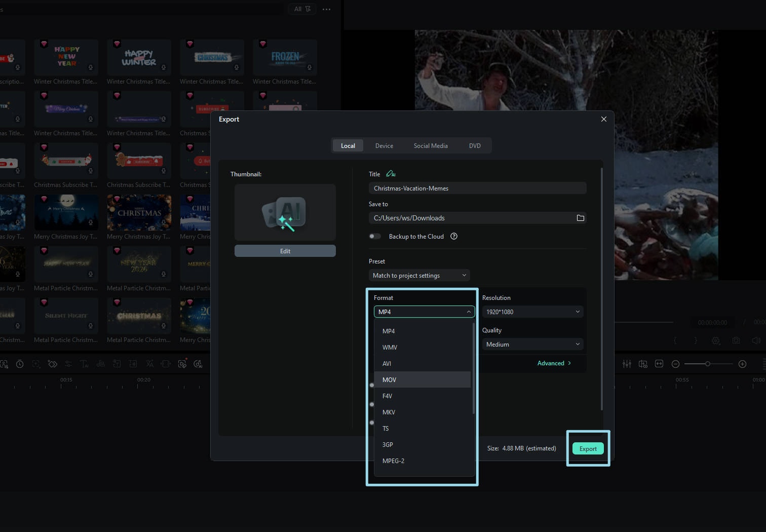Select the NEW YEAR 2026 metal particle thumbnail
The height and width of the screenshot is (532, 766).
coord(139,264)
